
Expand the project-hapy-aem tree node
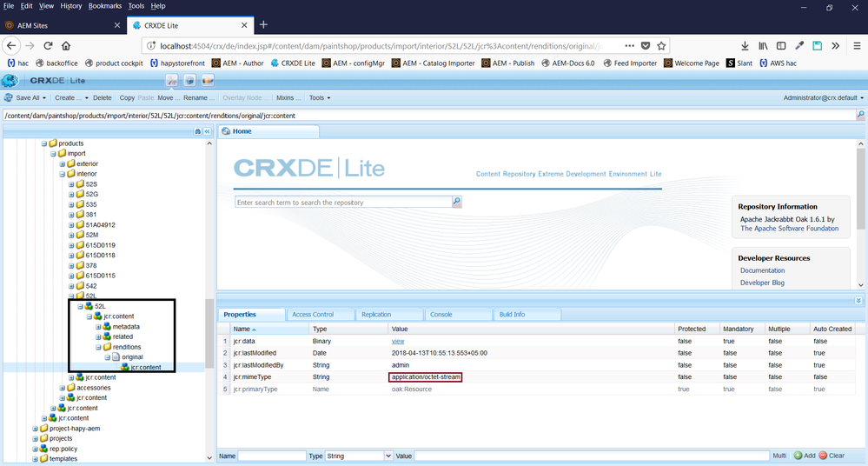(43, 429)
